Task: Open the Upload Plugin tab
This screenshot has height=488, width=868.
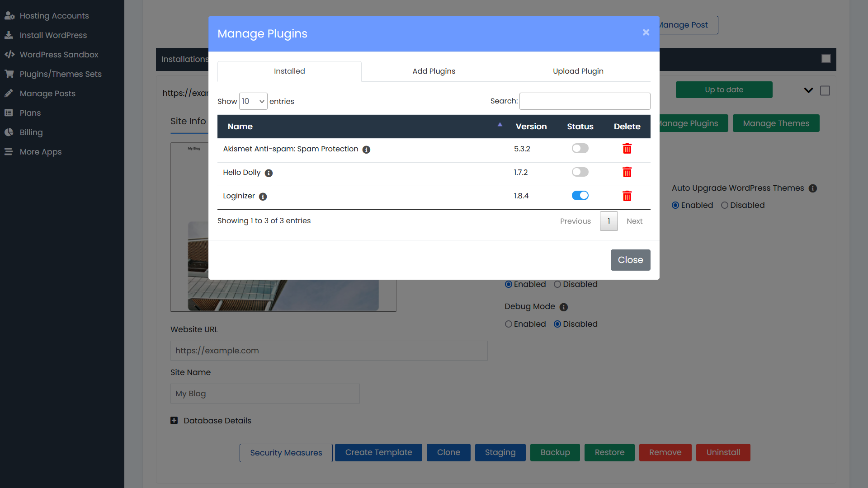Action: [578, 71]
